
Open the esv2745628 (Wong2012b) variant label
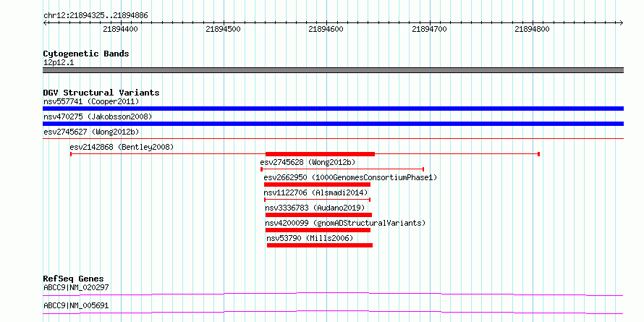[308, 162]
